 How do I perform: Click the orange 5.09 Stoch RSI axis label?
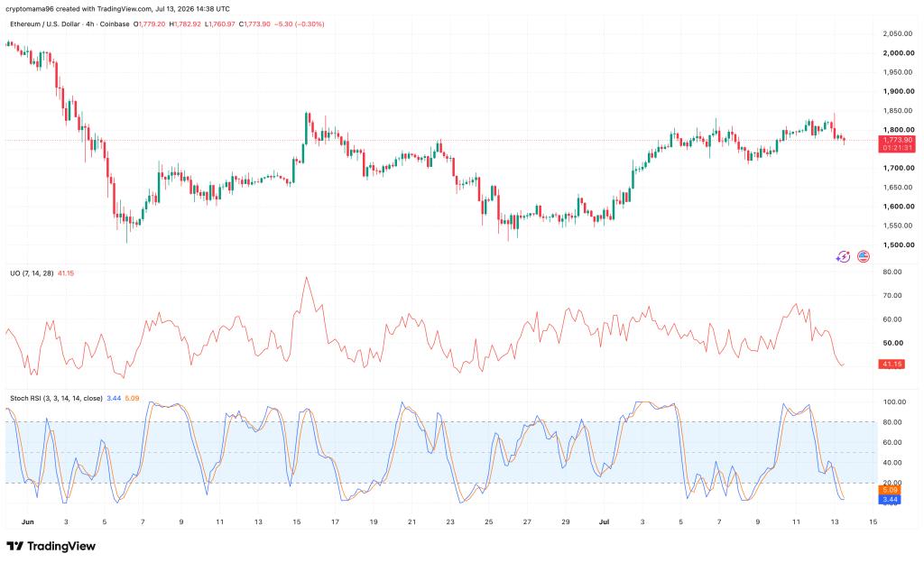(x=889, y=491)
